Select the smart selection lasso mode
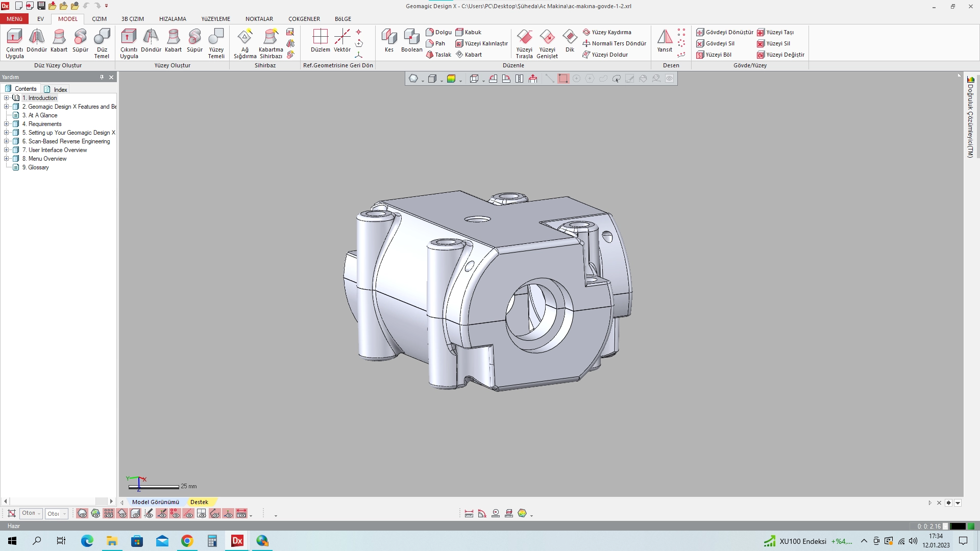 (x=617, y=79)
